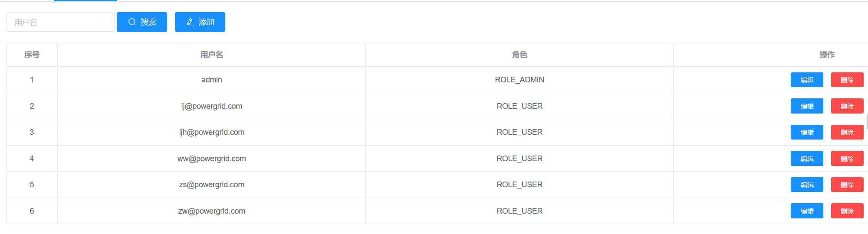Delete user zw@powergrid.com
Viewport: 868px width, 234px height.
click(847, 211)
